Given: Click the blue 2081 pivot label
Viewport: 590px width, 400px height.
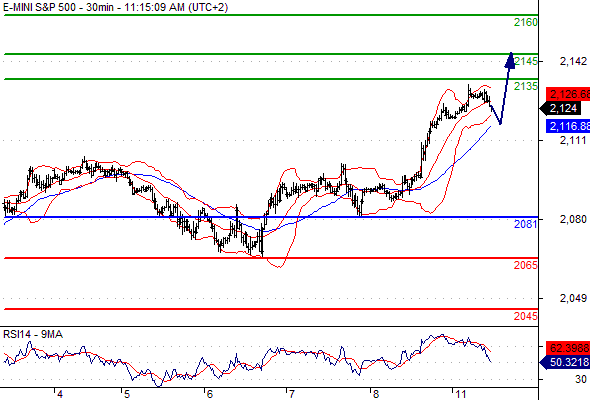Looking at the screenshot, I should coord(526,224).
